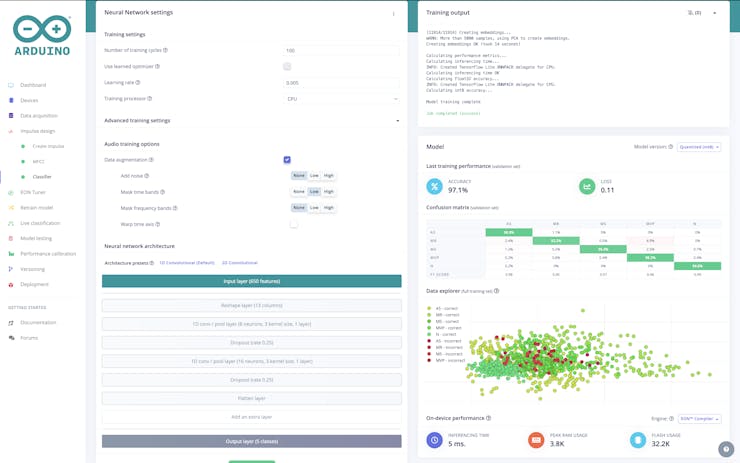Screen dimensions: 740x463
Task: Click the Loss chart icon
Action: click(587, 186)
